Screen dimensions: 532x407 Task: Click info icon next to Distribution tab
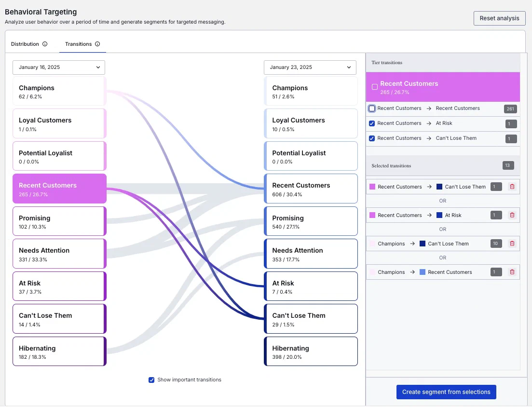click(45, 44)
